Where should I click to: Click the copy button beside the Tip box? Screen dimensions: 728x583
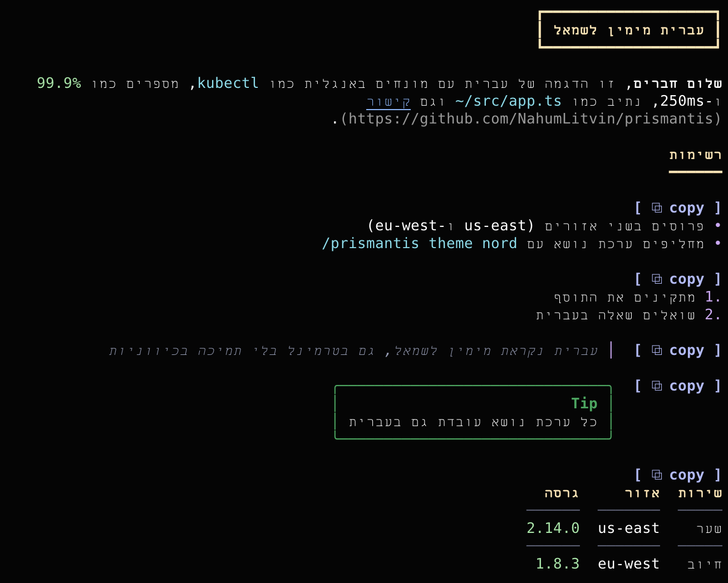678,386
